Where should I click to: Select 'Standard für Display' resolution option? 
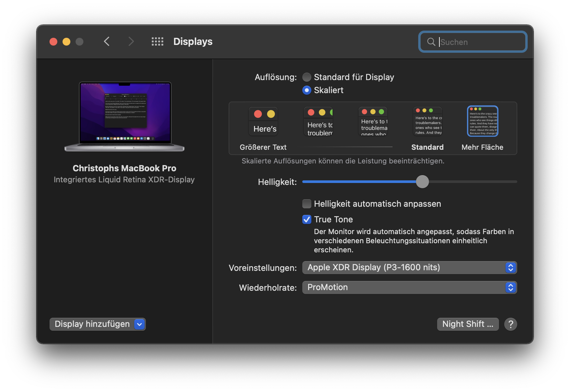point(307,77)
